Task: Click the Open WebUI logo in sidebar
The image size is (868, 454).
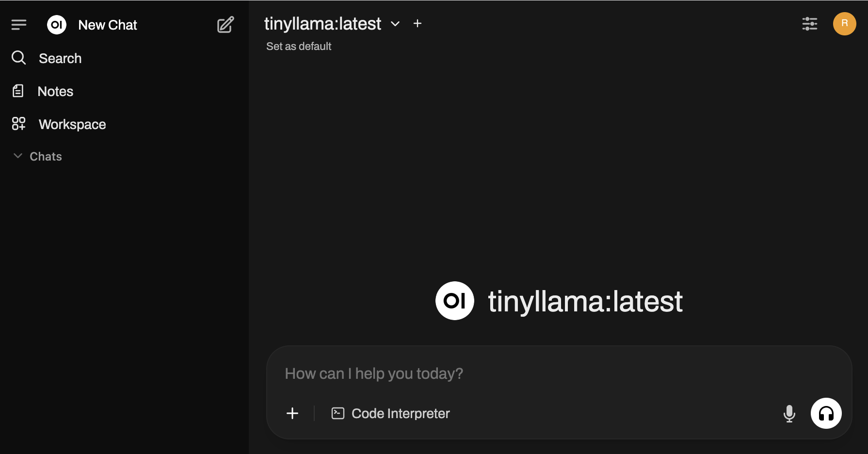Action: [x=57, y=25]
